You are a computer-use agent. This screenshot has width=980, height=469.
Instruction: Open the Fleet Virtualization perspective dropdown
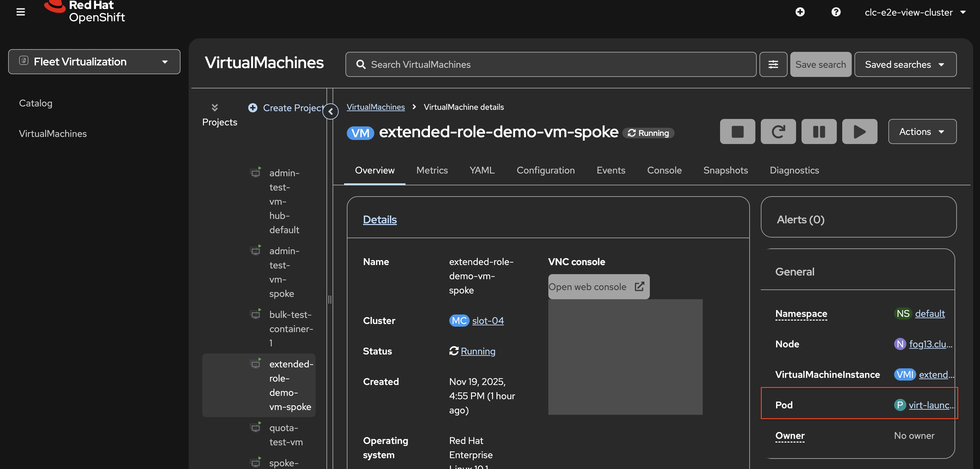94,62
